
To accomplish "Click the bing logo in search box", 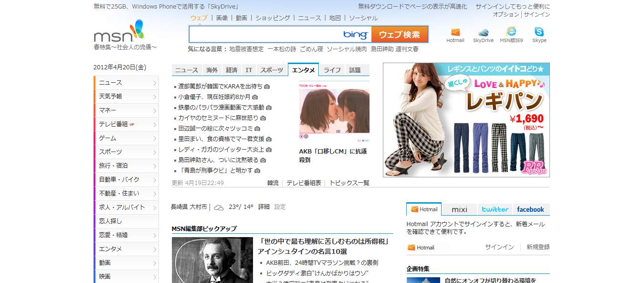I will click(x=355, y=34).
